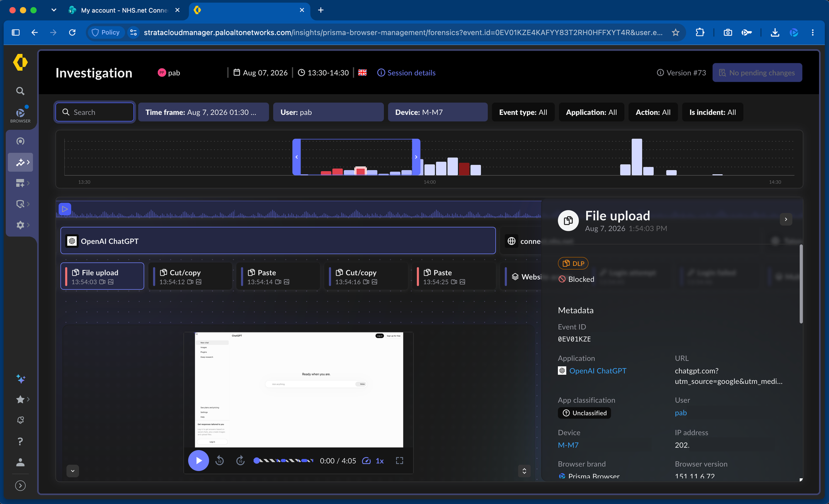The width and height of the screenshot is (829, 504).
Task: Click the screenshot camera toolbar icon
Action: 728,32
